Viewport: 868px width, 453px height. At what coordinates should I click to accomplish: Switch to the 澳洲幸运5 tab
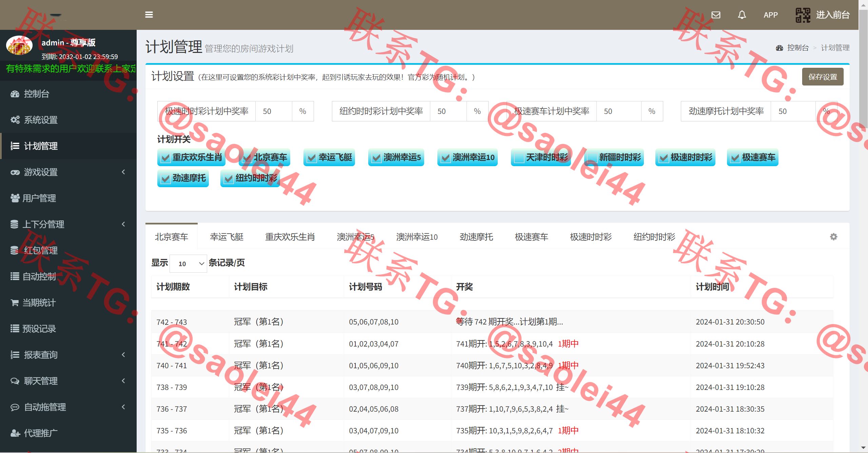coord(355,237)
